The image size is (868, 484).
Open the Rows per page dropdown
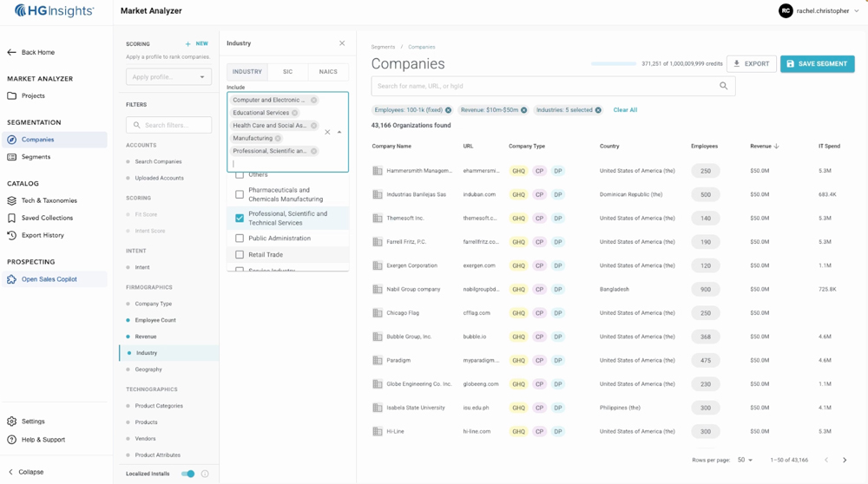(x=745, y=460)
